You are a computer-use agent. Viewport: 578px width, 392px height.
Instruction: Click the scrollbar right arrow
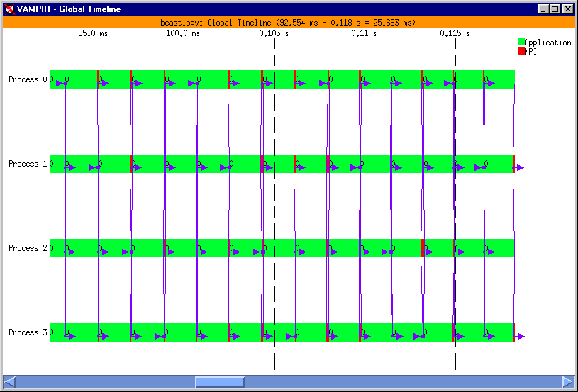pos(568,381)
